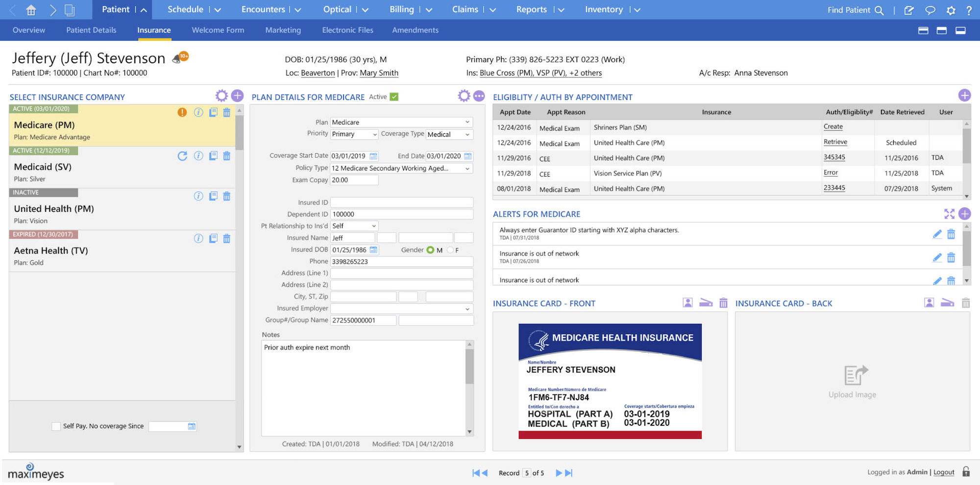Edit the Guarantor ID alert
This screenshot has height=485, width=980.
pyautogui.click(x=937, y=234)
